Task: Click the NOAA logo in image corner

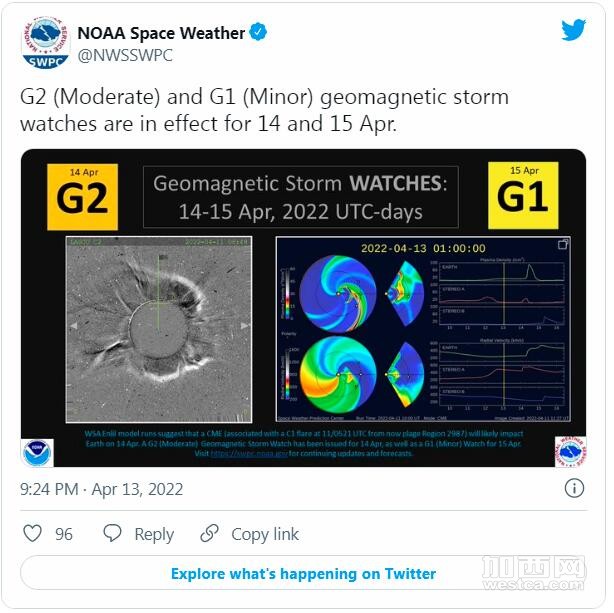Action: pos(37,453)
